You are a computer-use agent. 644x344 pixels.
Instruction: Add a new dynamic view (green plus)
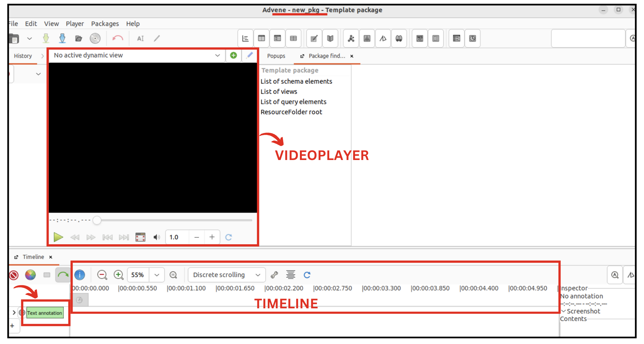point(233,56)
